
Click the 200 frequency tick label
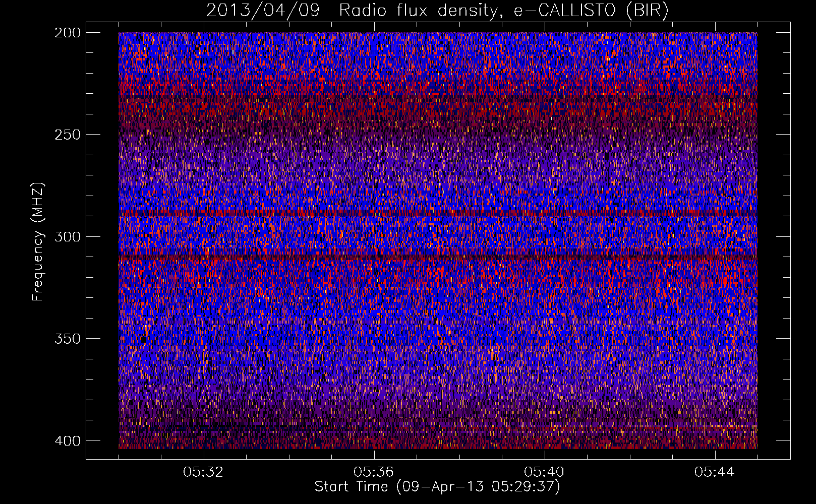click(x=67, y=33)
